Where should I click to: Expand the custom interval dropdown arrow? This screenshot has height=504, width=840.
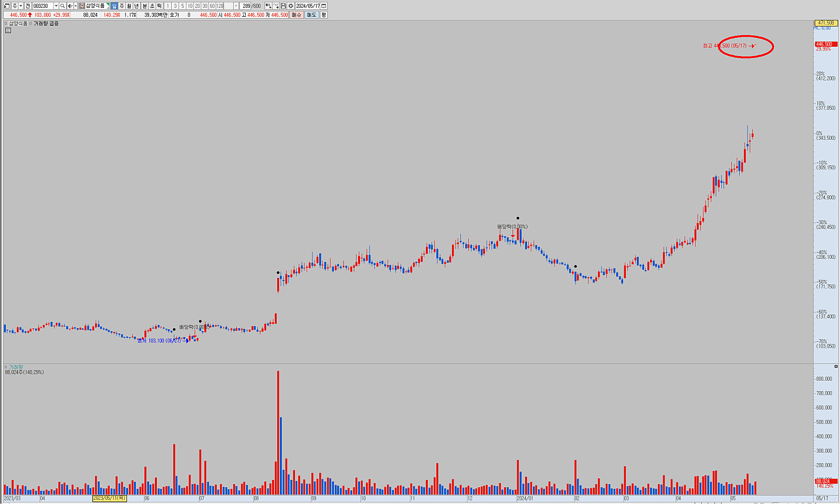[x=236, y=6]
